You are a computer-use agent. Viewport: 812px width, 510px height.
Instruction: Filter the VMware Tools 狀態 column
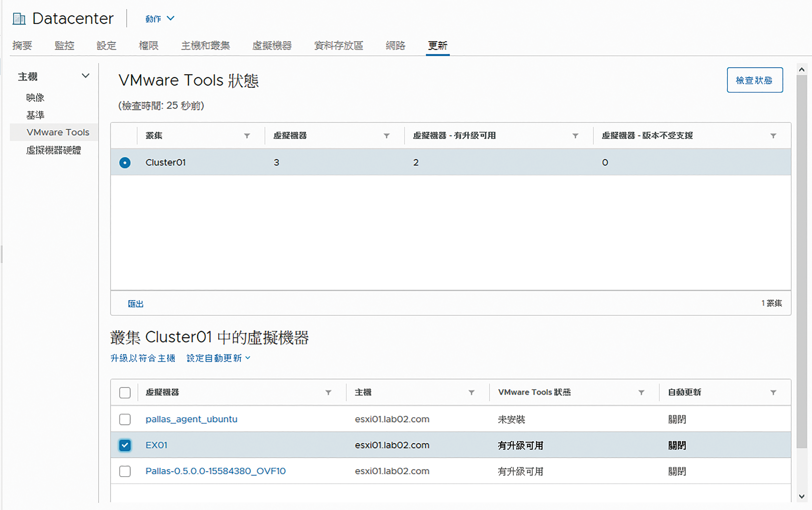point(642,392)
